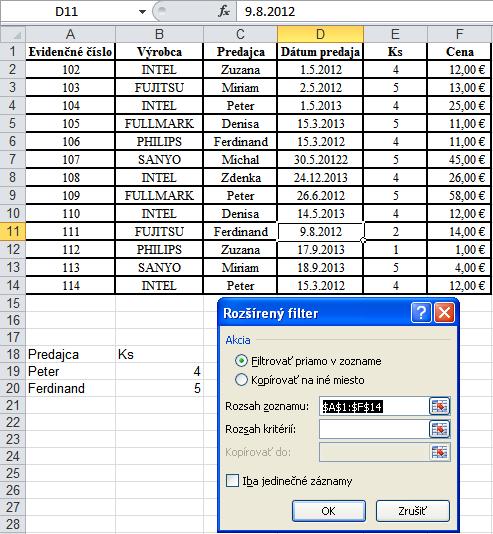This screenshot has width=493, height=534.
Task: Click the Evidenčné číslo header cell
Action: [70, 52]
